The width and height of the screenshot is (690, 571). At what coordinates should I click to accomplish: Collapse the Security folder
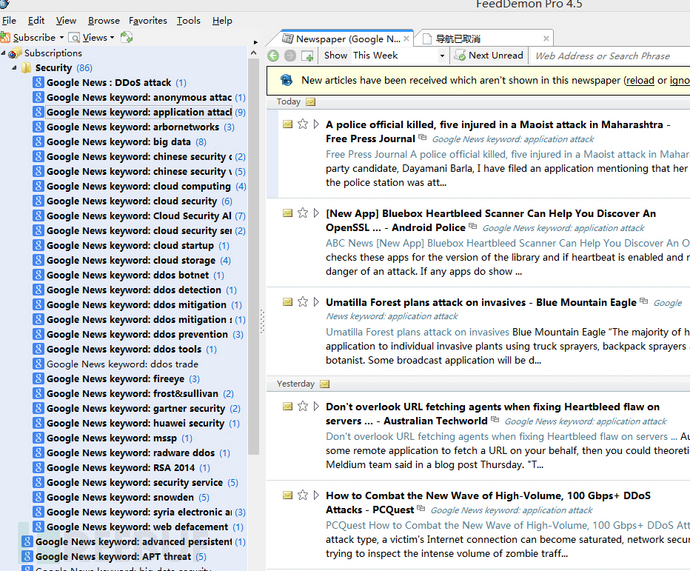15,68
